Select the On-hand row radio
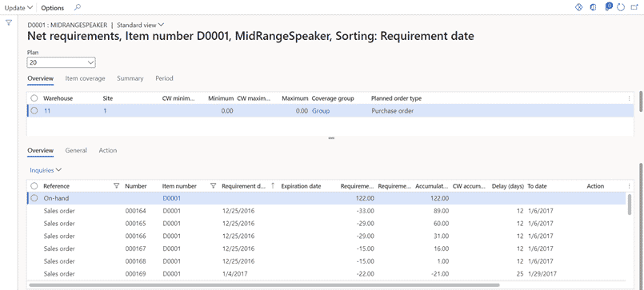Screen dimensions: 644x290 click(x=34, y=198)
